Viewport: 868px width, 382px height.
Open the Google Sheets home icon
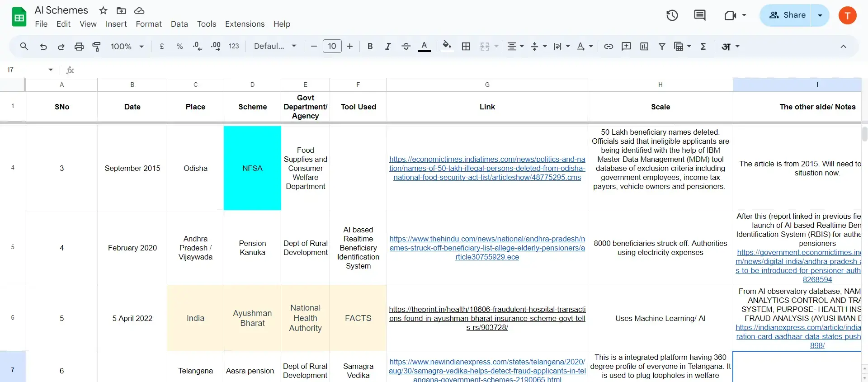pos(19,17)
